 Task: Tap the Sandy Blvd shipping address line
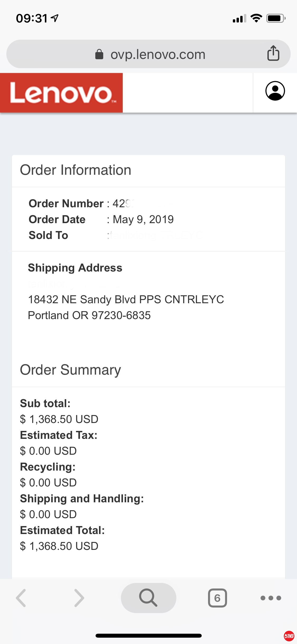[126, 300]
